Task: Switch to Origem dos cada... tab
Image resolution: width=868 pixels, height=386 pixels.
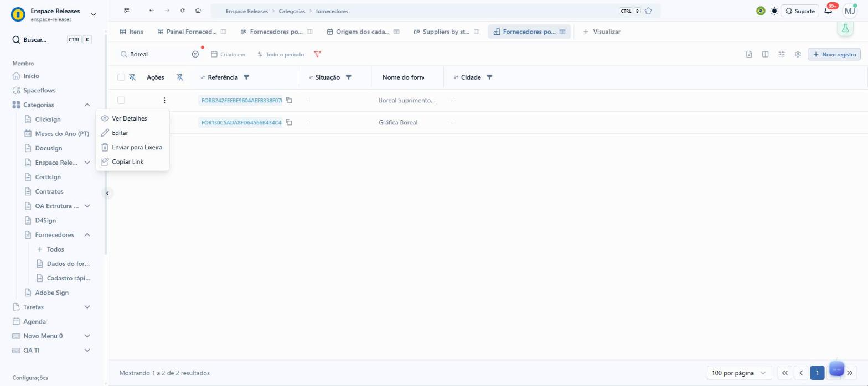Action: [x=363, y=32]
